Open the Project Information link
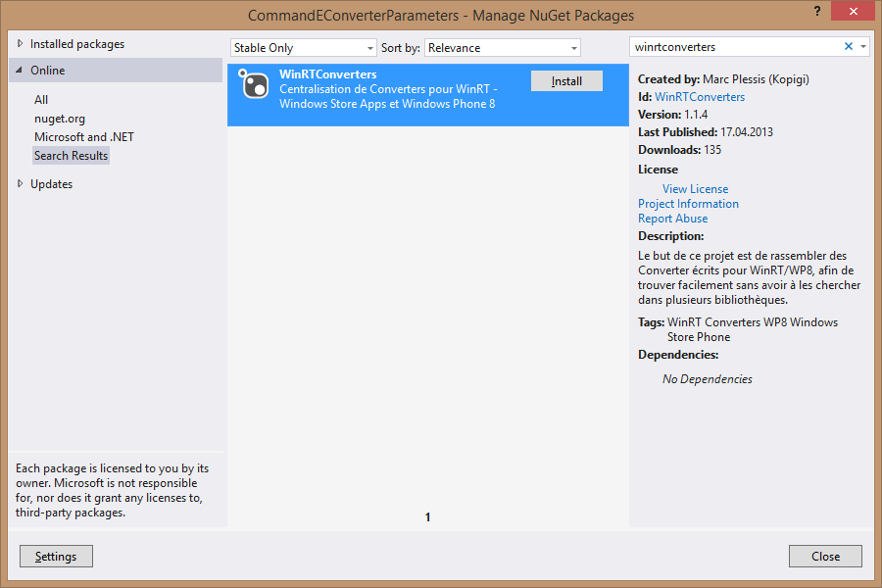Image resolution: width=882 pixels, height=588 pixels. click(689, 204)
